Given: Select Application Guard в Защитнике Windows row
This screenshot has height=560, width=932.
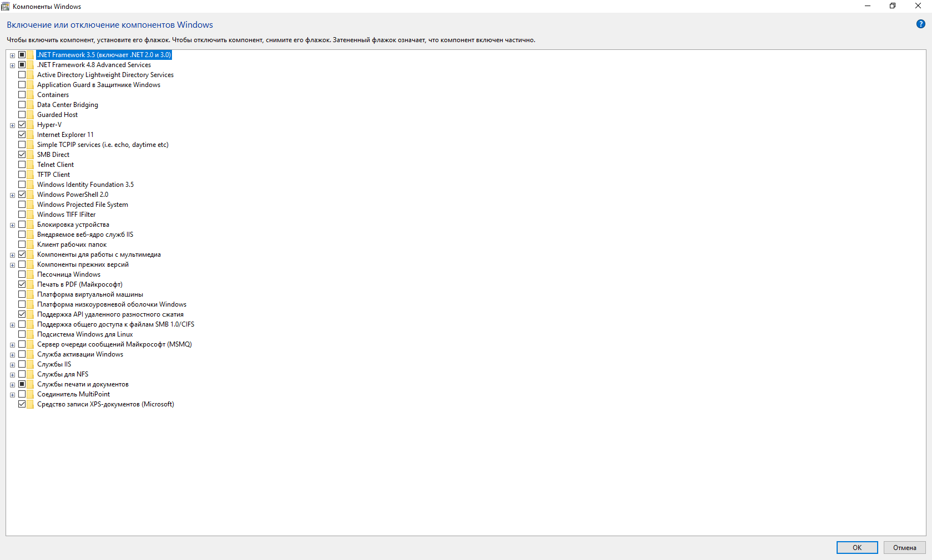Looking at the screenshot, I should [99, 85].
